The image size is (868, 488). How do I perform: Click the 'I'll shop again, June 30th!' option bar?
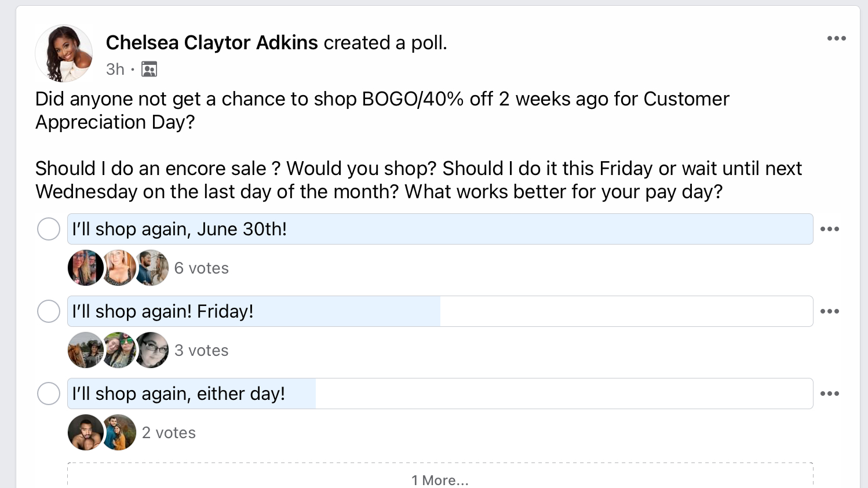pyautogui.click(x=440, y=229)
